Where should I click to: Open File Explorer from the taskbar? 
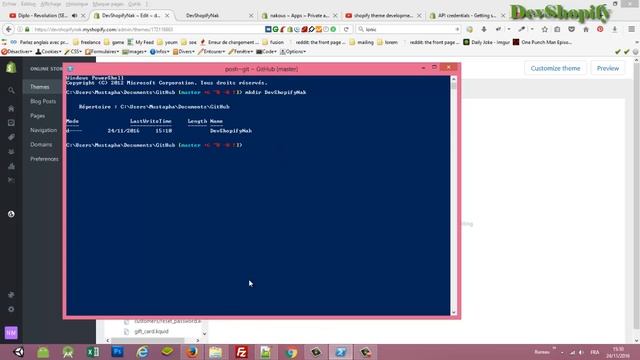(216, 352)
